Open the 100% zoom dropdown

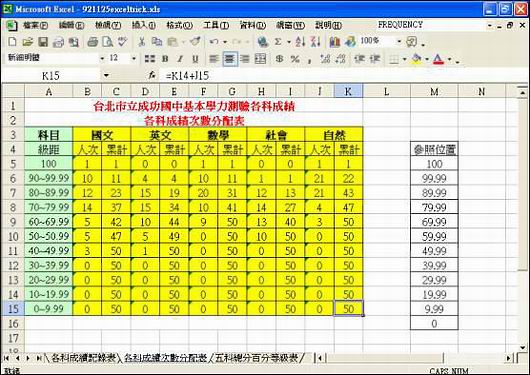coord(399,42)
